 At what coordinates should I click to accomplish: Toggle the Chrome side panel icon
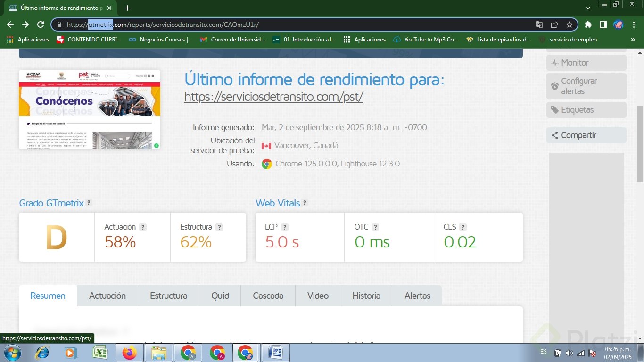(x=603, y=25)
